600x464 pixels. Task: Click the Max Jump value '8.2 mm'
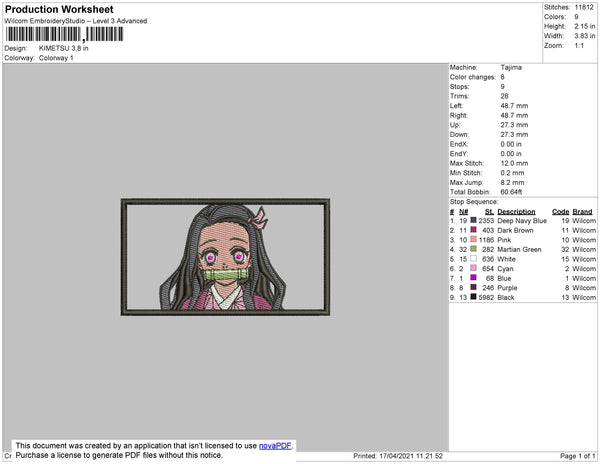click(x=512, y=182)
